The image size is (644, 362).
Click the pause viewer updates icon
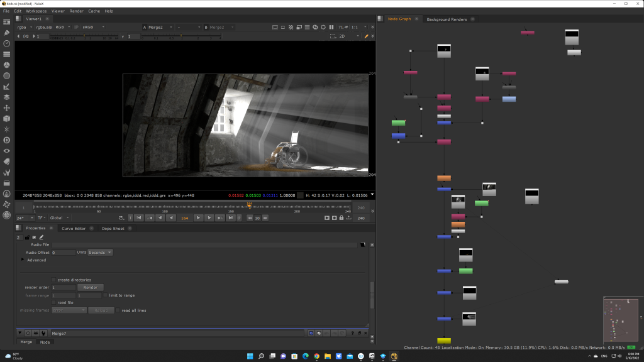(331, 28)
